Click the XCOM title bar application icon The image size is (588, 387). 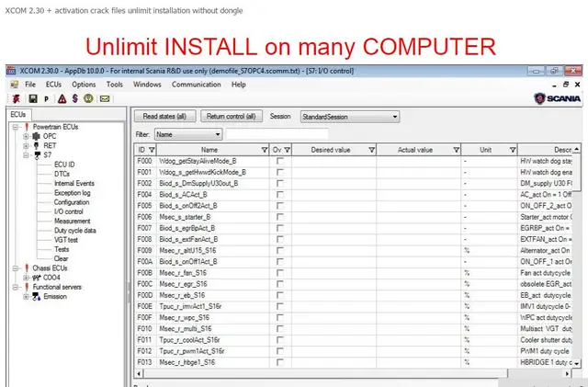tap(11, 71)
